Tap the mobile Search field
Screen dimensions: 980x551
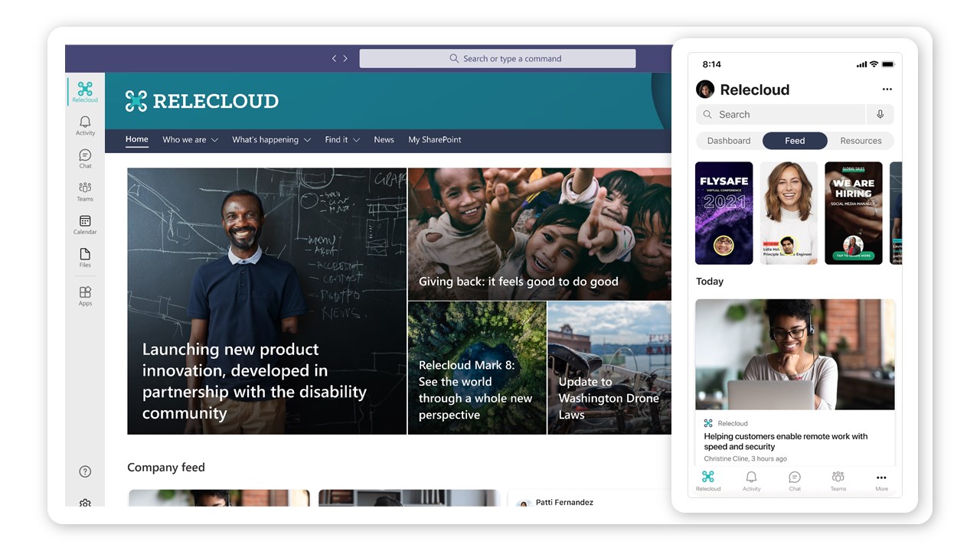[780, 114]
